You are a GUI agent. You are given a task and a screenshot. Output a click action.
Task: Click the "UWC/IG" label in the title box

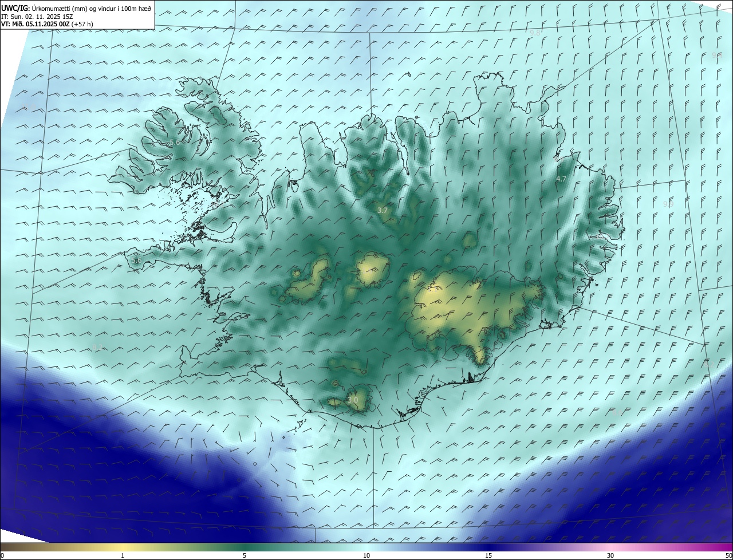pos(15,7)
